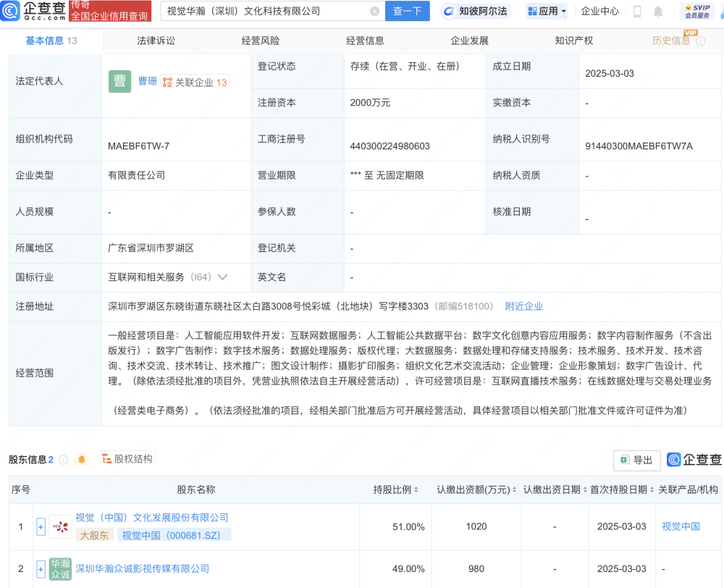
Task: Click the 导出 export button
Action: pyautogui.click(x=636, y=460)
